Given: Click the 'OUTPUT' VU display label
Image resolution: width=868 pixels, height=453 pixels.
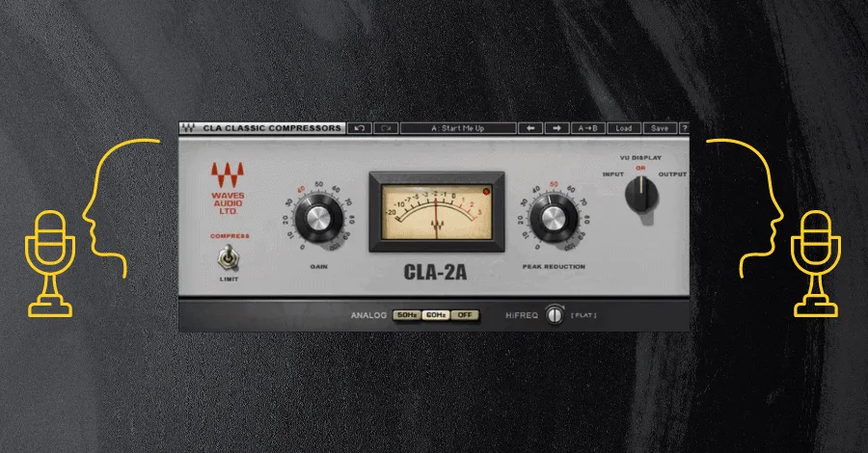Looking at the screenshot, I should (x=672, y=174).
